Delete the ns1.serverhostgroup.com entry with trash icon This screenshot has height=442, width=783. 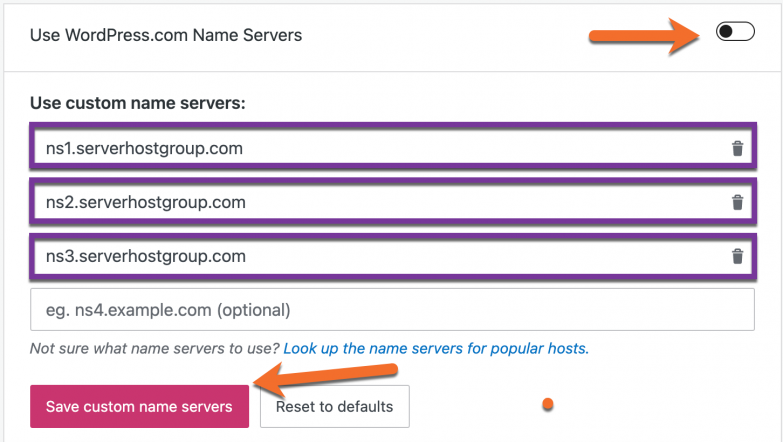pyautogui.click(x=737, y=149)
